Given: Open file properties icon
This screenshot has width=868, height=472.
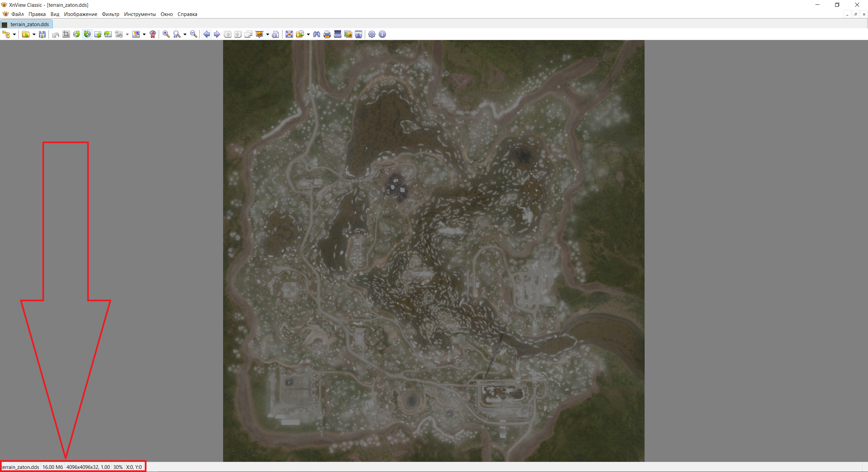Looking at the screenshot, I should click(276, 34).
